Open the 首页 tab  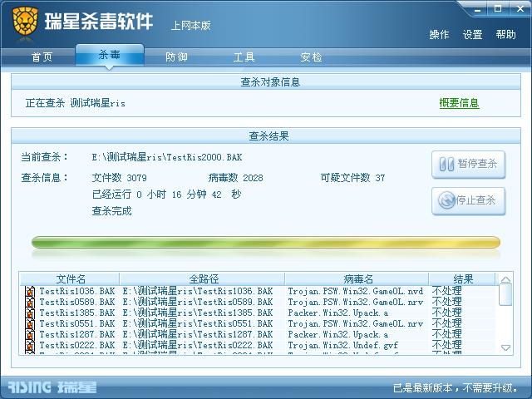(x=42, y=57)
